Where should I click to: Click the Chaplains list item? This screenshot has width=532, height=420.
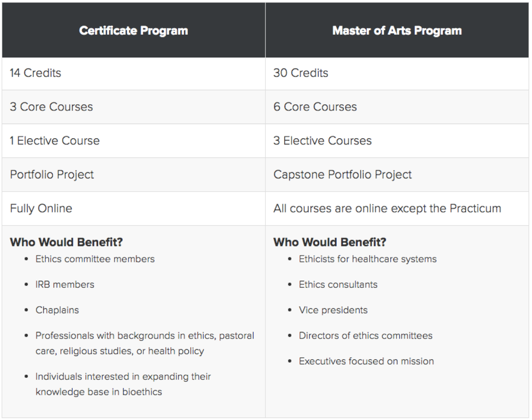click(x=57, y=310)
